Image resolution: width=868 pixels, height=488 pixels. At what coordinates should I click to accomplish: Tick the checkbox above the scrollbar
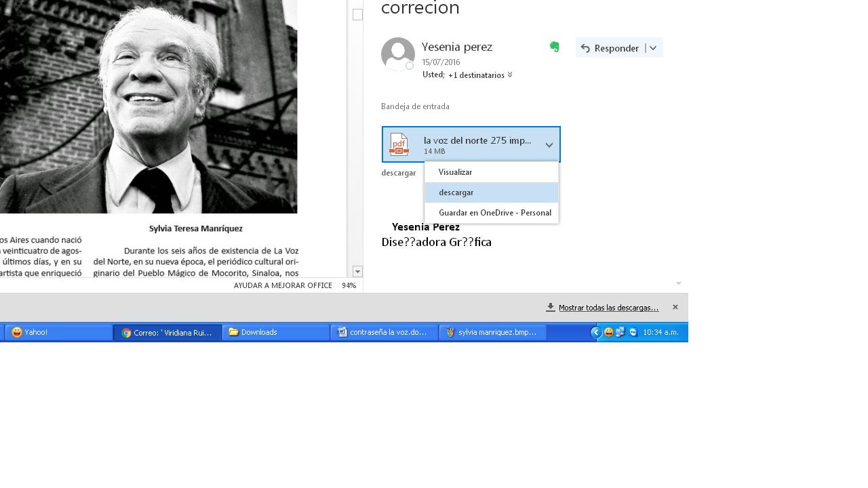(x=357, y=14)
